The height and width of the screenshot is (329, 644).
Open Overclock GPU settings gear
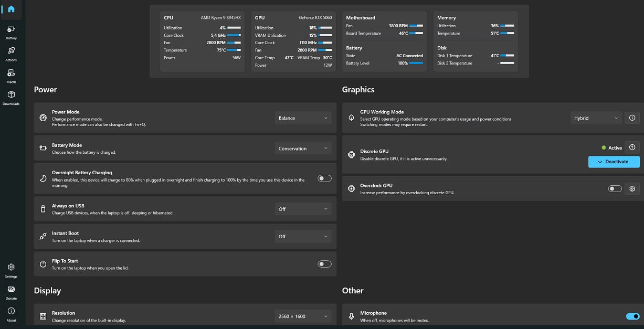tap(632, 188)
